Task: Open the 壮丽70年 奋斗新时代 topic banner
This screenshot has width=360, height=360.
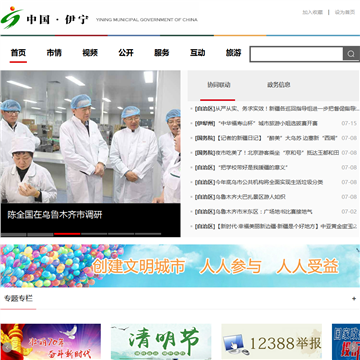Action: click(x=51, y=342)
